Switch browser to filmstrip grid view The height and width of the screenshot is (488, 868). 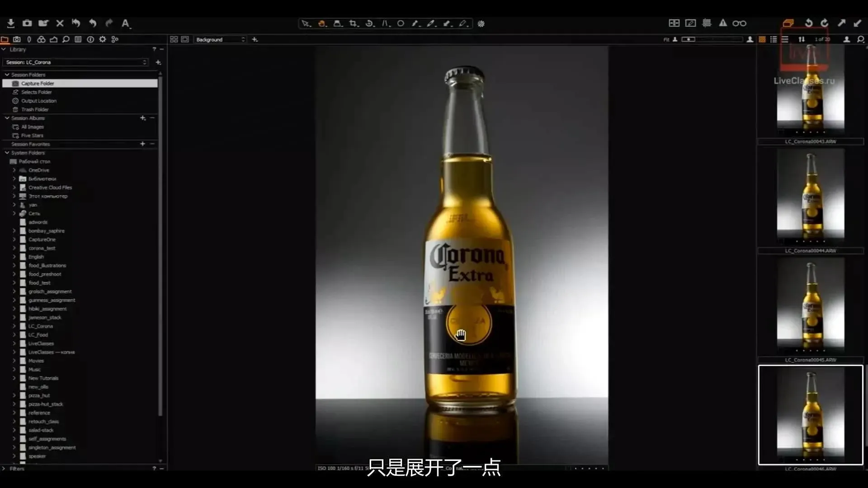762,40
